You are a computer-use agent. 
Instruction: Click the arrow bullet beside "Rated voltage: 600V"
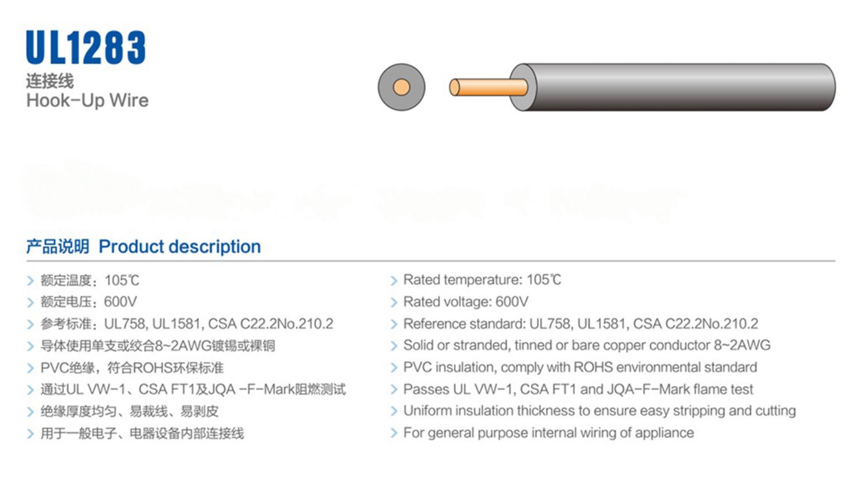(394, 303)
